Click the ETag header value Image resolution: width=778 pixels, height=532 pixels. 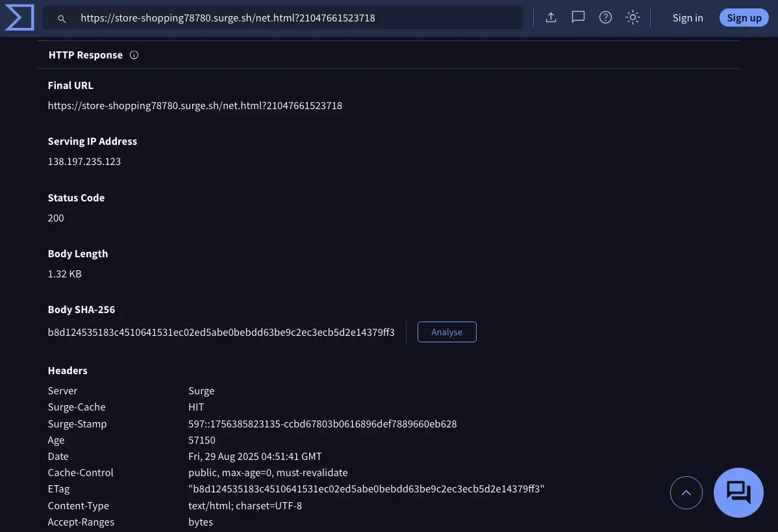coord(366,489)
